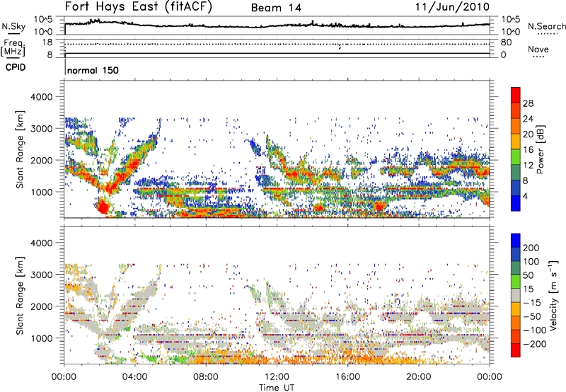Pick the red segment below -200 on velocity colorbar
Image resolution: width=566 pixels, height=392 pixels.
[516, 350]
